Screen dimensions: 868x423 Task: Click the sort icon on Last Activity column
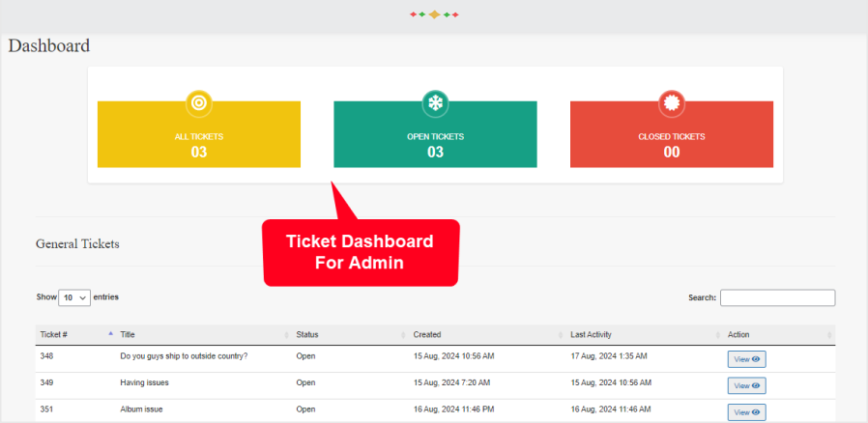[x=717, y=335]
